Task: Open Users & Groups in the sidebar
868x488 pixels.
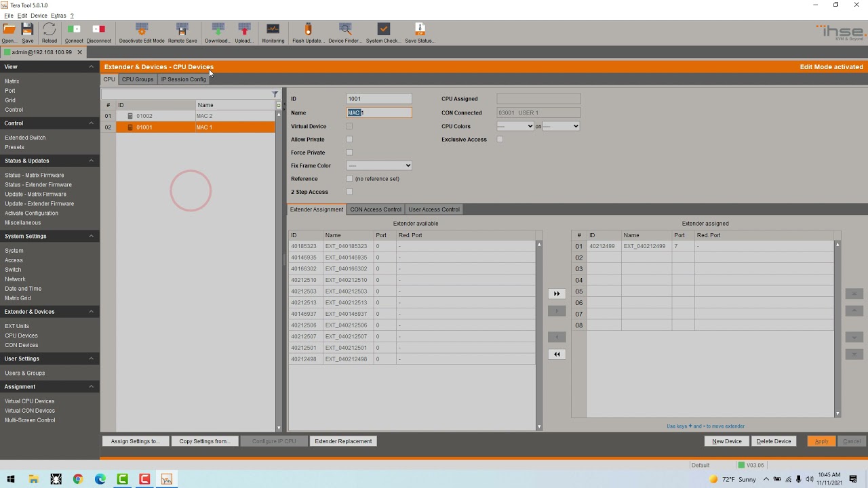Action: click(25, 373)
